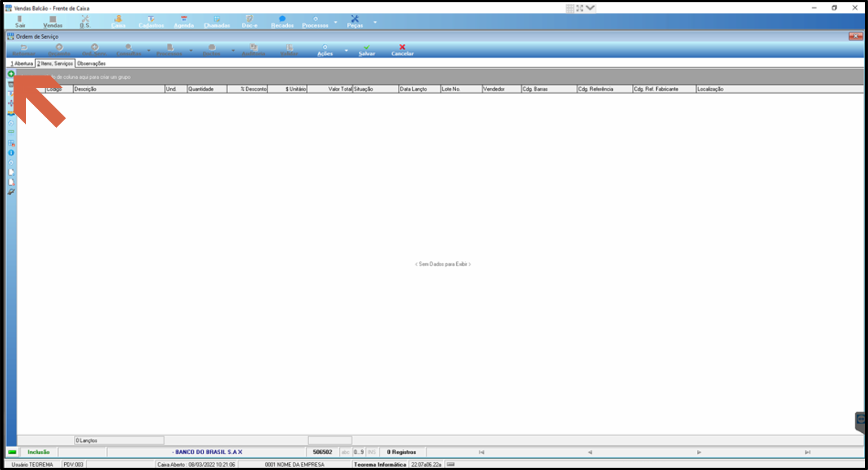This screenshot has width=868, height=470.
Task: Expand main toolbar Processos dropdown arrow
Action: [336, 22]
